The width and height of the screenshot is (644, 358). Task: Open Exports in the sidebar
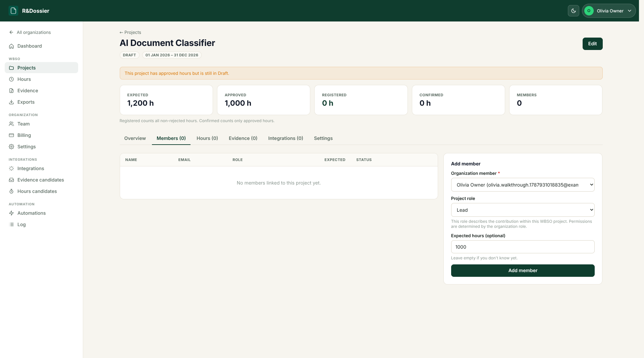click(x=41, y=102)
